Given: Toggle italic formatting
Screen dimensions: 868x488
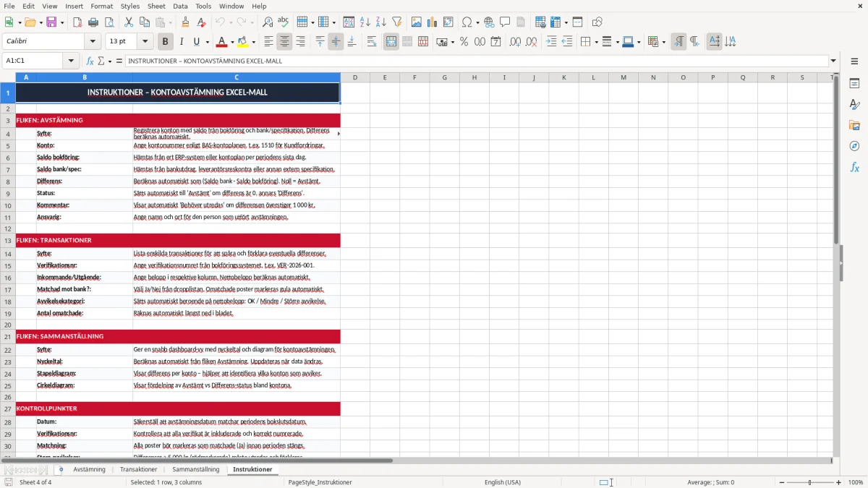Looking at the screenshot, I should (182, 42).
